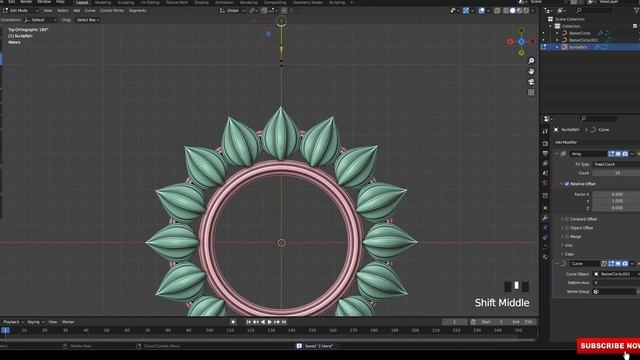Switch to the UV Editing workspace tab
Image resolution: width=640 pixels, height=360 pixels.
click(150, 2)
